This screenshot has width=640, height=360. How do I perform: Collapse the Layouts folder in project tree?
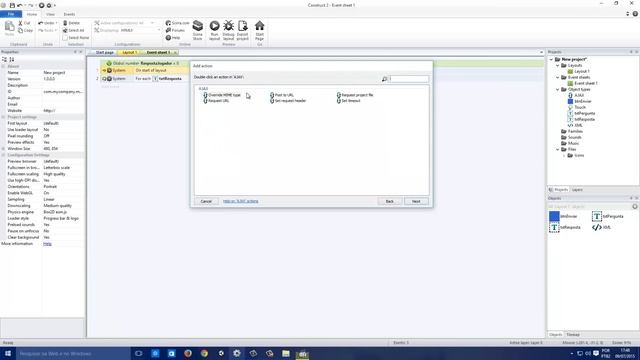click(x=558, y=65)
